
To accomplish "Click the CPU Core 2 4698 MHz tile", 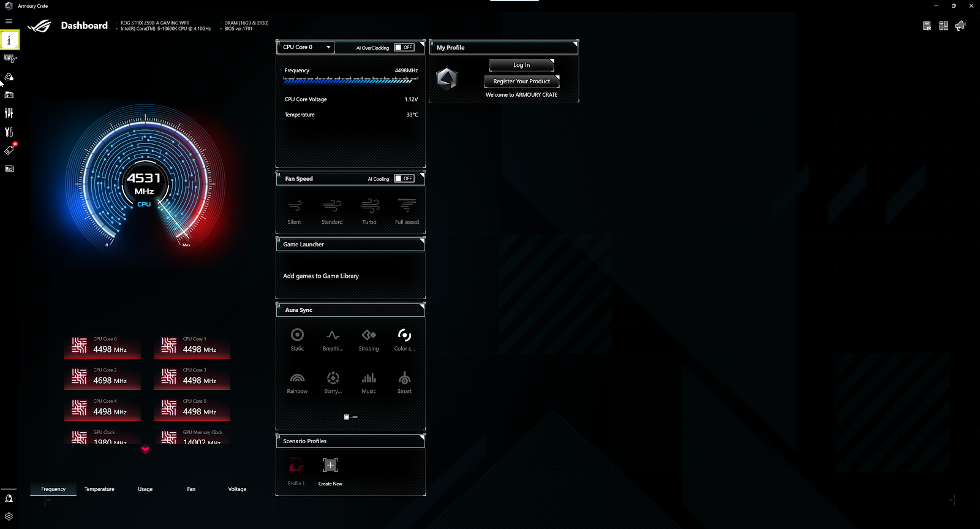I will pos(102,377).
